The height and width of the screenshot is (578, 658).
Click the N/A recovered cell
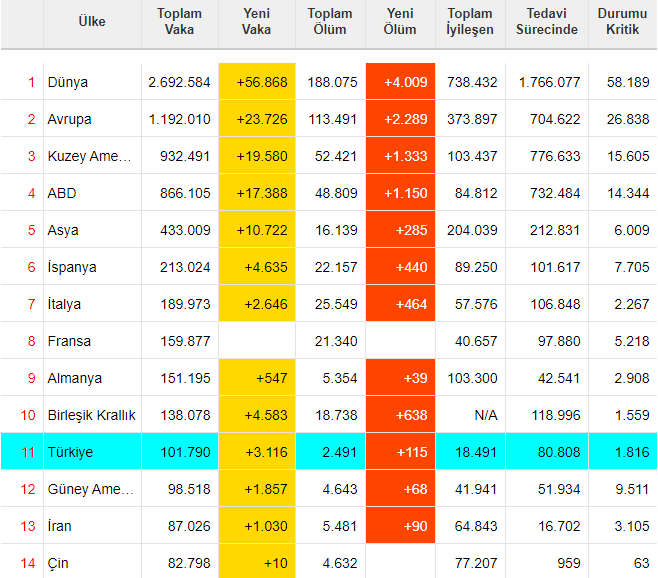click(x=486, y=415)
